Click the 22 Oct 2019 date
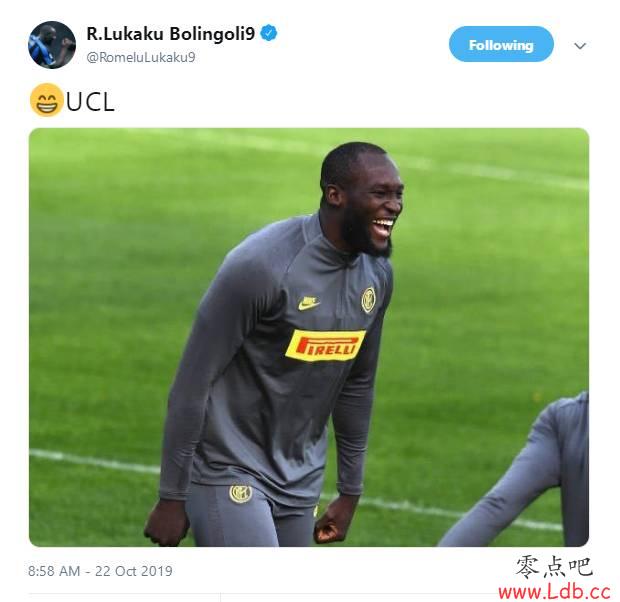The image size is (620, 602). [134, 571]
